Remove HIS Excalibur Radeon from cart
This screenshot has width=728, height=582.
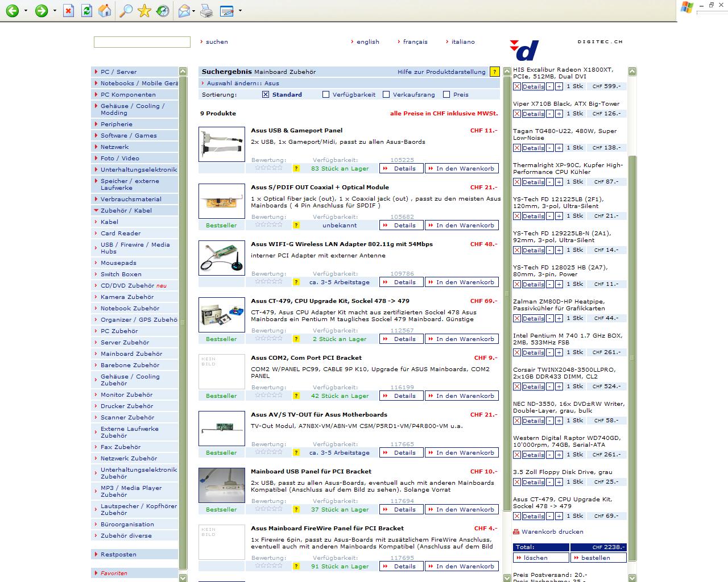coord(516,86)
